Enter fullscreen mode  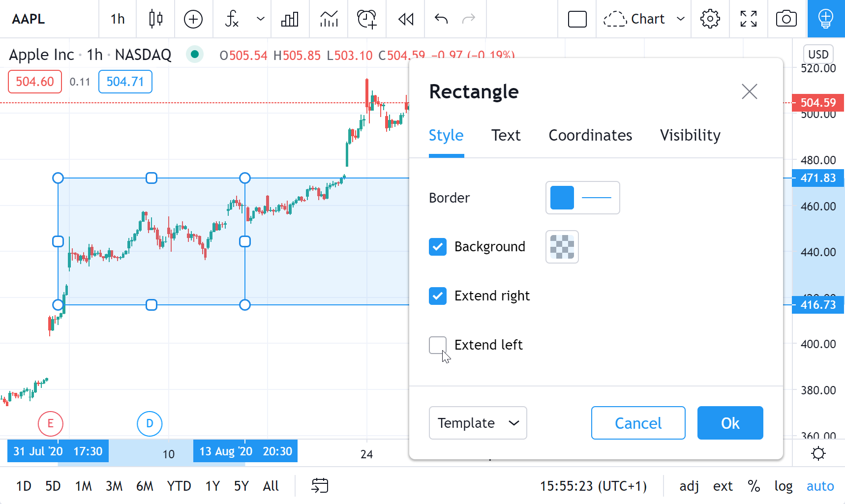pyautogui.click(x=749, y=19)
